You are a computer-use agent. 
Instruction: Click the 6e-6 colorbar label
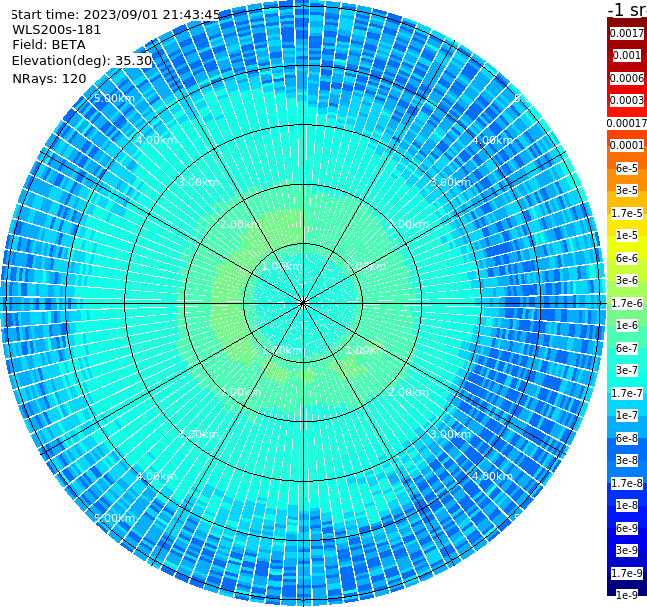627,258
